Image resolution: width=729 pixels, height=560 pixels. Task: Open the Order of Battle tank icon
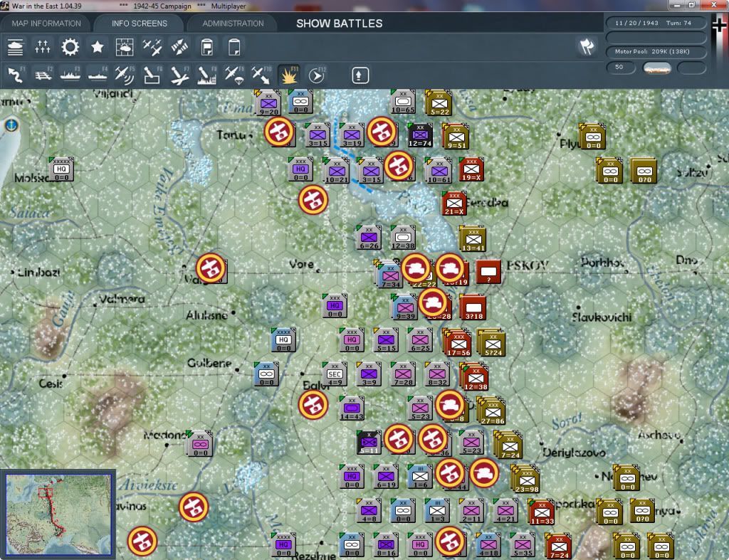pos(16,47)
